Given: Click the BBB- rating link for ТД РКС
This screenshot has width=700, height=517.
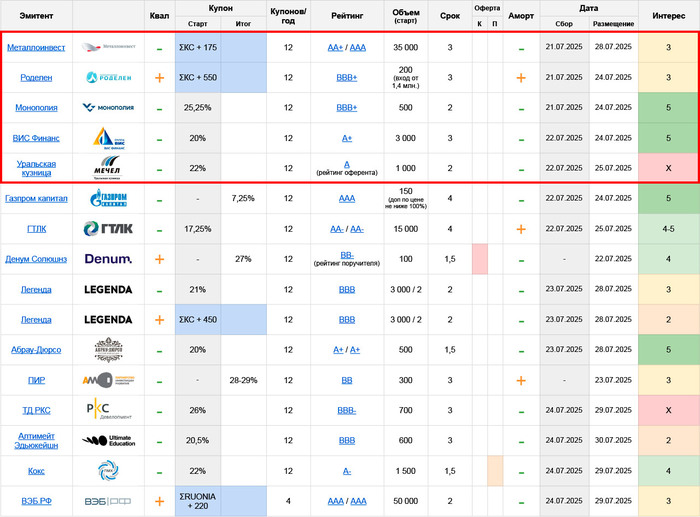Looking at the screenshot, I should [x=346, y=410].
